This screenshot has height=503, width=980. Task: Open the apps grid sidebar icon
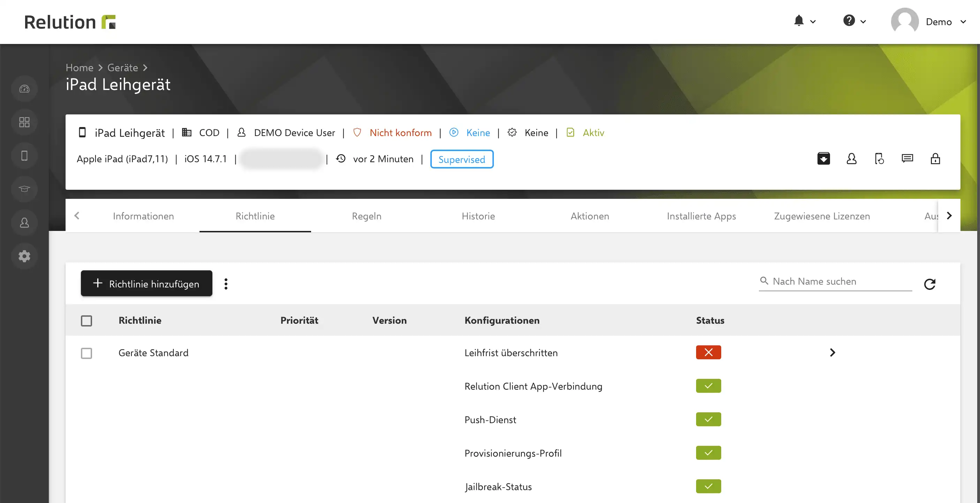click(24, 122)
